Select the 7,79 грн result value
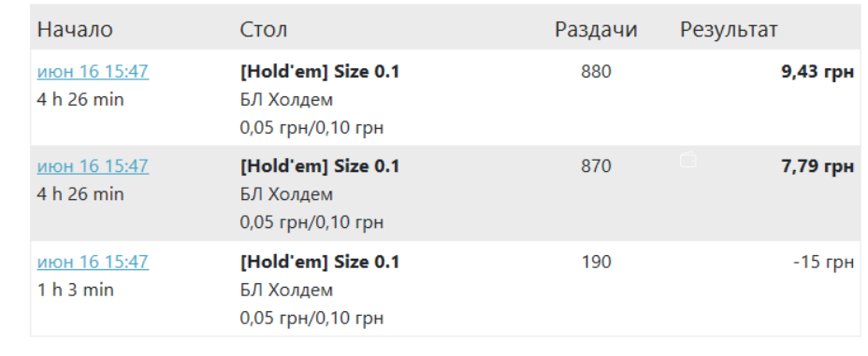 point(817,166)
